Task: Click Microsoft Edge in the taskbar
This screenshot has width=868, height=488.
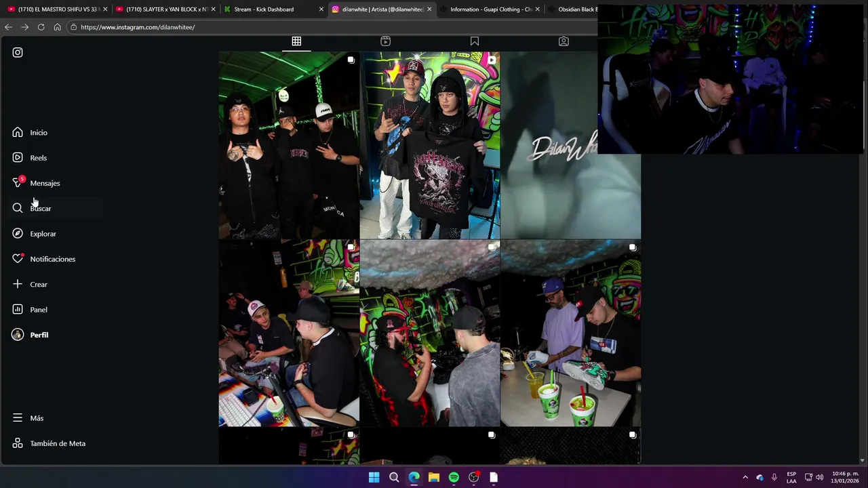Action: [x=414, y=477]
